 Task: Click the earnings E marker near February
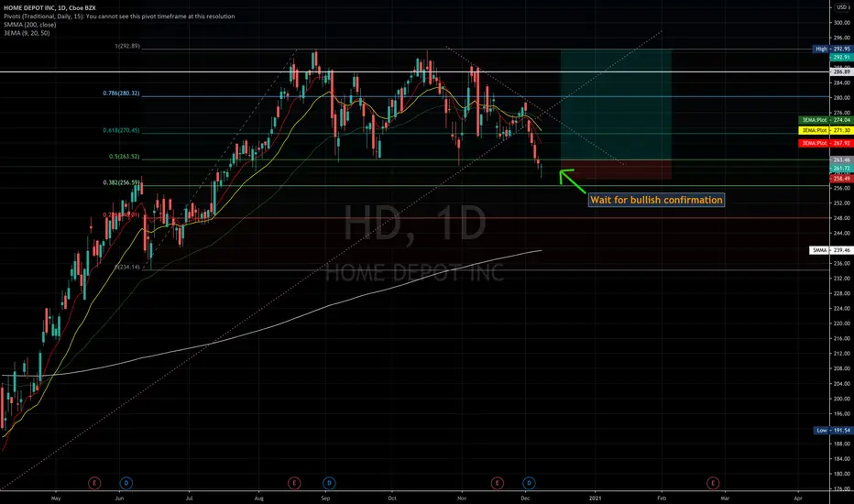pyautogui.click(x=712, y=483)
